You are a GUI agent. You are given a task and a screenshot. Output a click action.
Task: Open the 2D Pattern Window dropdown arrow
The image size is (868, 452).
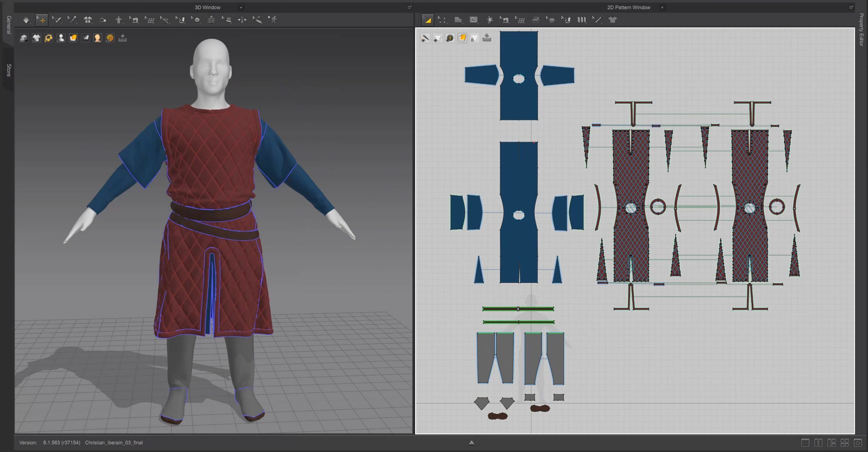(x=662, y=7)
